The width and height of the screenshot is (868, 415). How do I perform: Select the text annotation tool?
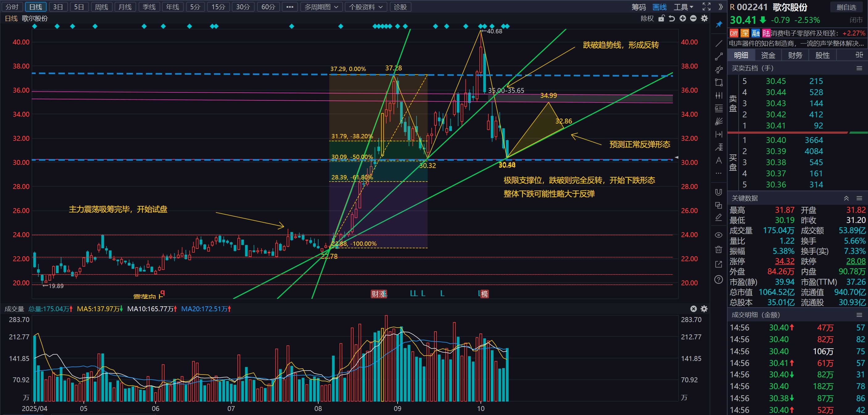tap(718, 160)
